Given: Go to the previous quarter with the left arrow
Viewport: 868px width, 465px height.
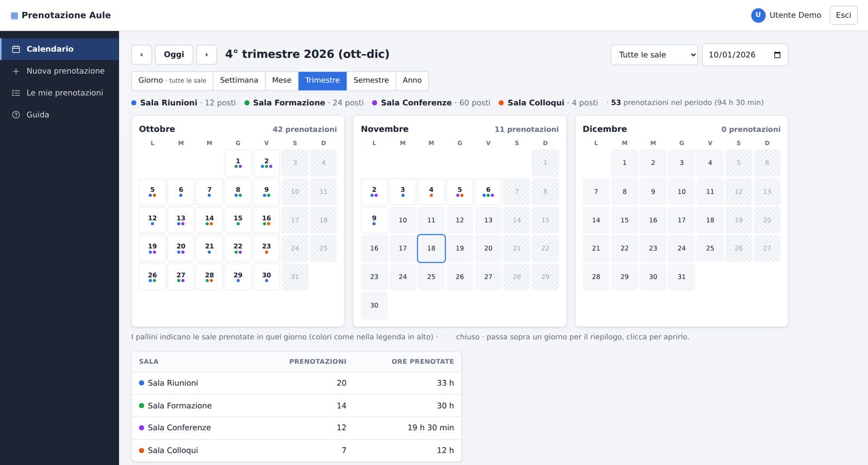Looking at the screenshot, I should click(x=142, y=54).
